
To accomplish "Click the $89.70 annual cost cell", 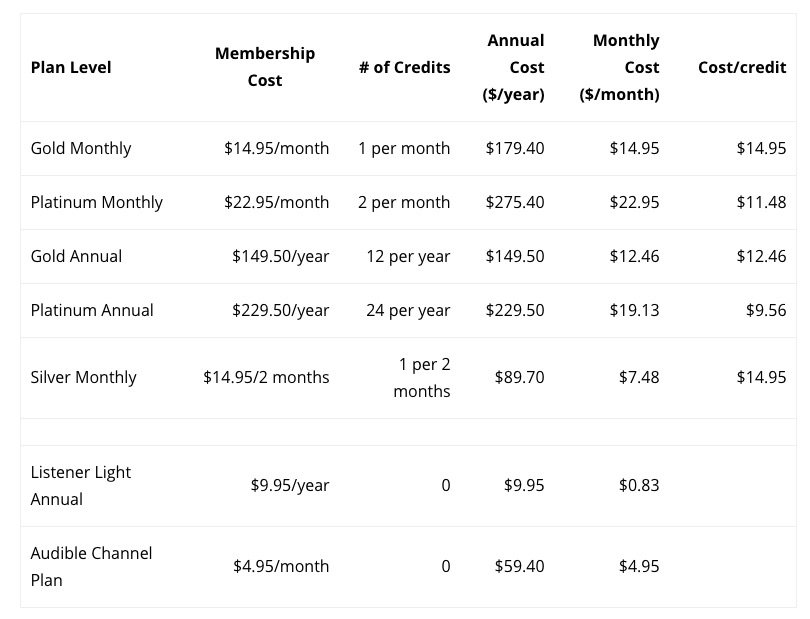I will point(519,377).
